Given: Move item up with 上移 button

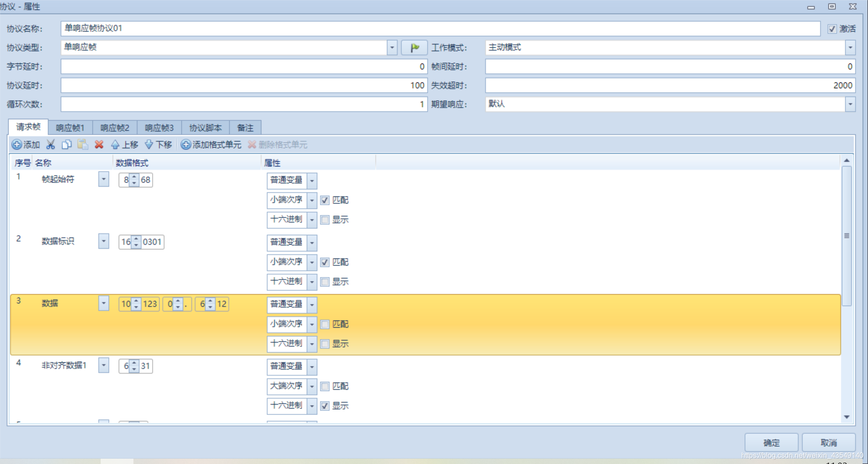Looking at the screenshot, I should pyautogui.click(x=124, y=145).
